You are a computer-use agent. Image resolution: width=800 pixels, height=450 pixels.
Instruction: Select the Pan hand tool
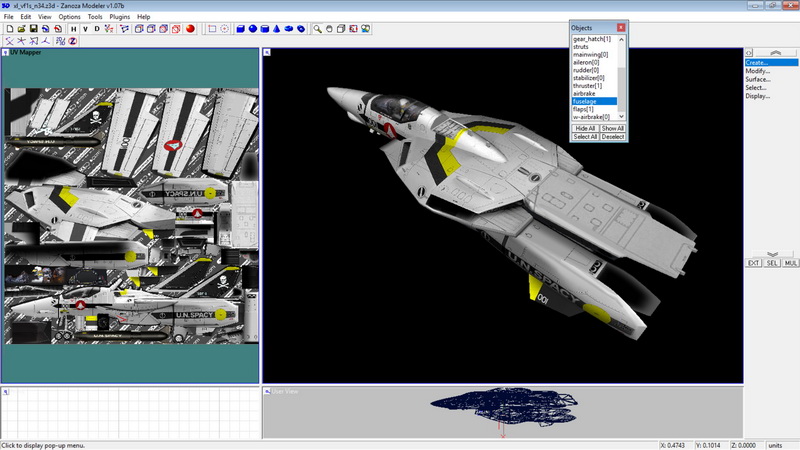tap(329, 29)
